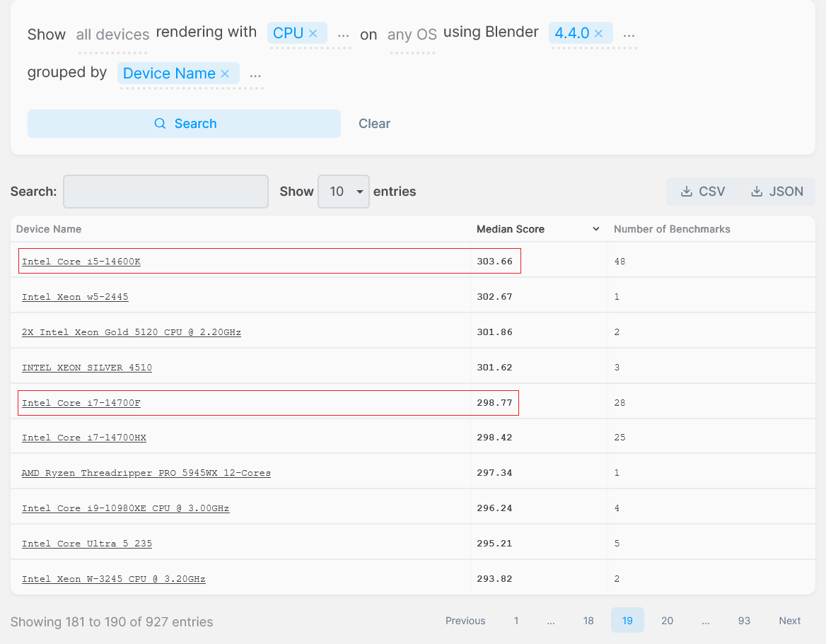Open the any OS filter
The height and width of the screenshot is (644, 826).
pos(412,35)
